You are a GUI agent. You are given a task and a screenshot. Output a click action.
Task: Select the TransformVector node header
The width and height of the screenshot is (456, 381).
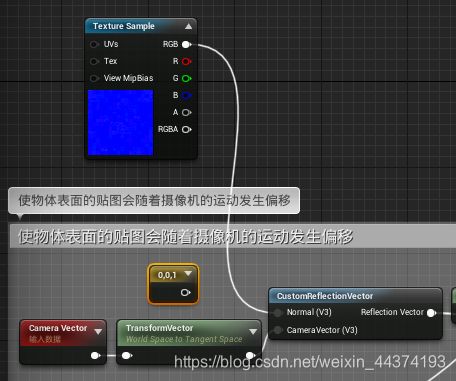189,333
